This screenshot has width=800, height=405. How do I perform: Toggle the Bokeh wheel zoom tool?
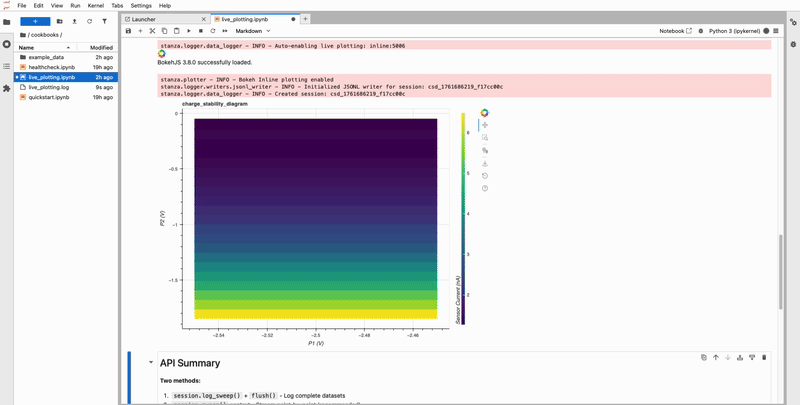click(485, 150)
